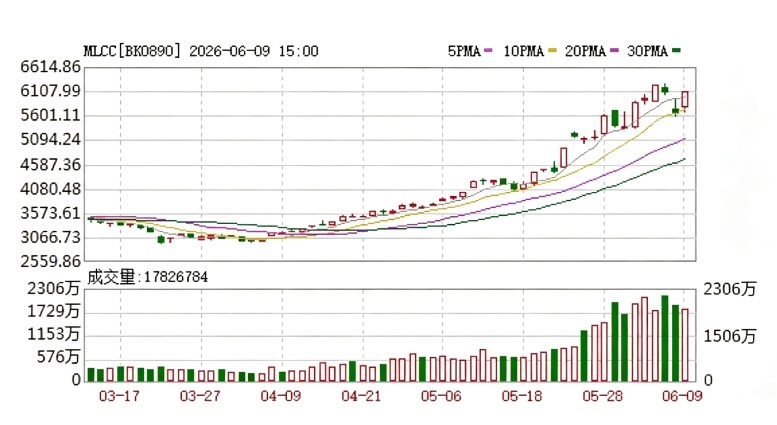Click the 30PMA green color marker

676,51
